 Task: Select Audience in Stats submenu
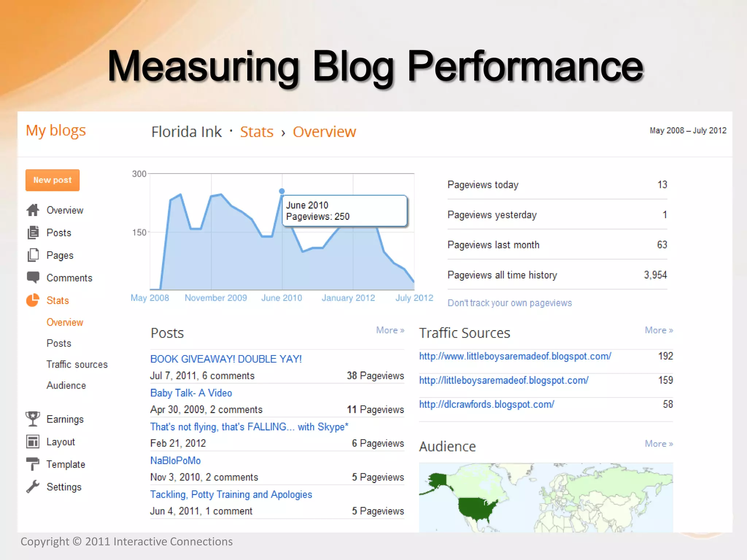click(66, 385)
